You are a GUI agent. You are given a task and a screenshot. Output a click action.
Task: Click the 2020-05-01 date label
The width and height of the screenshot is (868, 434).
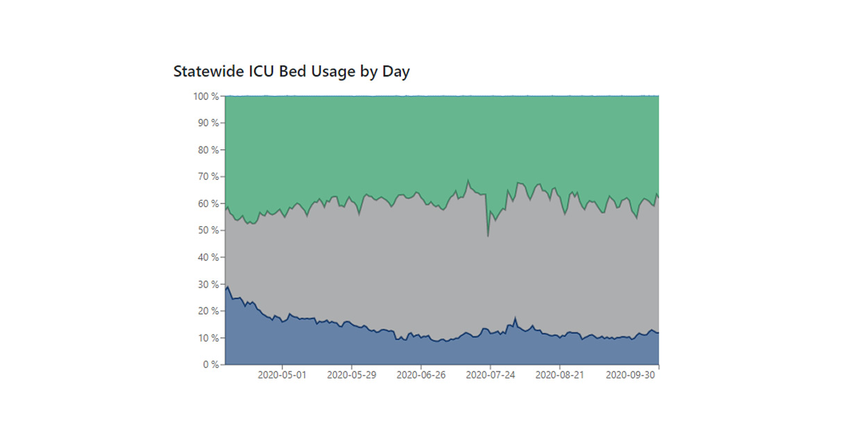[282, 375]
